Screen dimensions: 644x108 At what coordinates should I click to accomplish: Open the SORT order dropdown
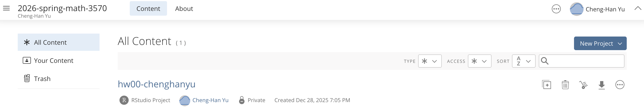(x=524, y=61)
